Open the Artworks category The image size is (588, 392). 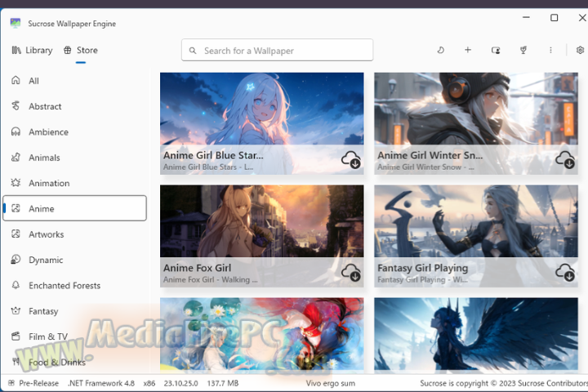click(74, 234)
